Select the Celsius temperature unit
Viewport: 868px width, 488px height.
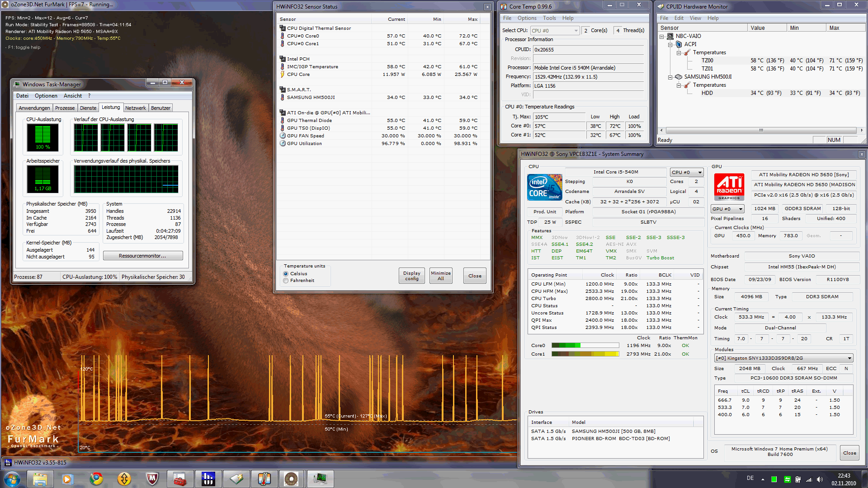(286, 274)
